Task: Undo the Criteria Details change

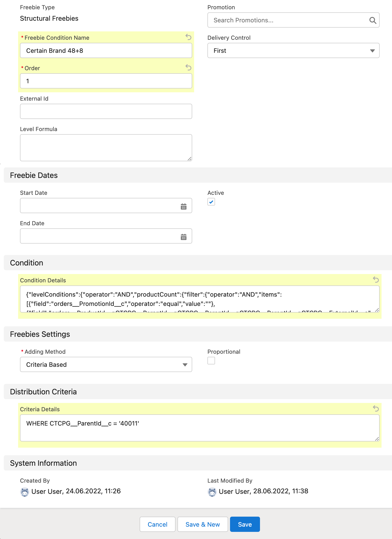Action: 376,408
